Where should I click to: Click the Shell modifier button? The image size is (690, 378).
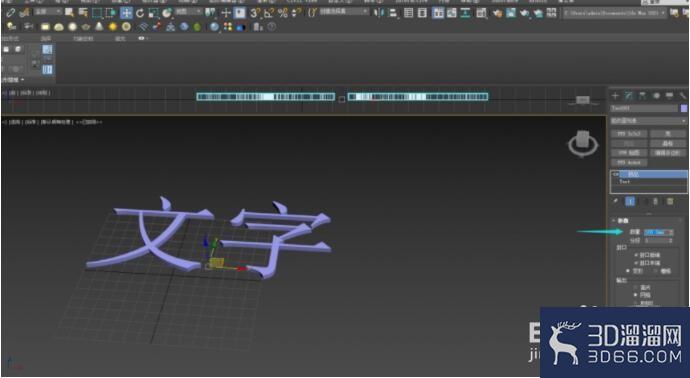click(x=668, y=133)
